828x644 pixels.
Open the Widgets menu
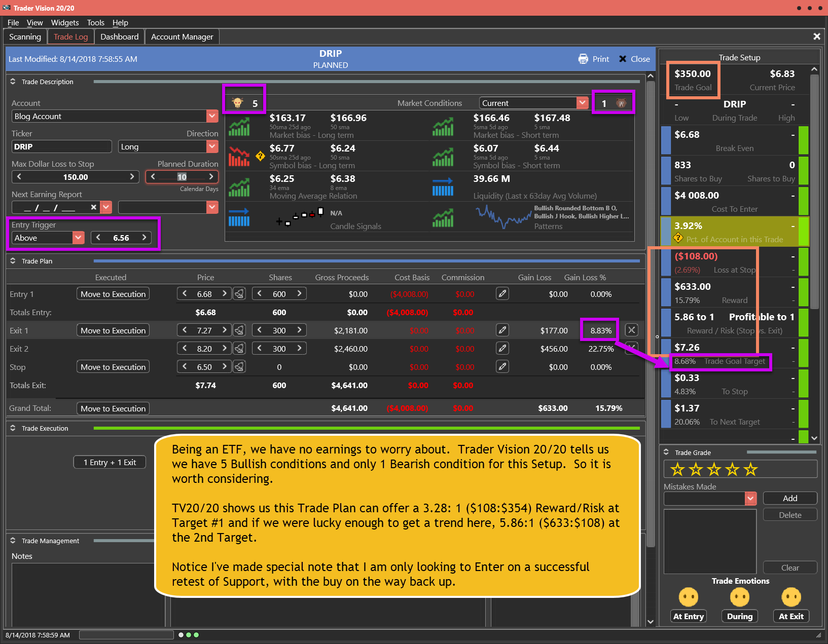point(65,22)
